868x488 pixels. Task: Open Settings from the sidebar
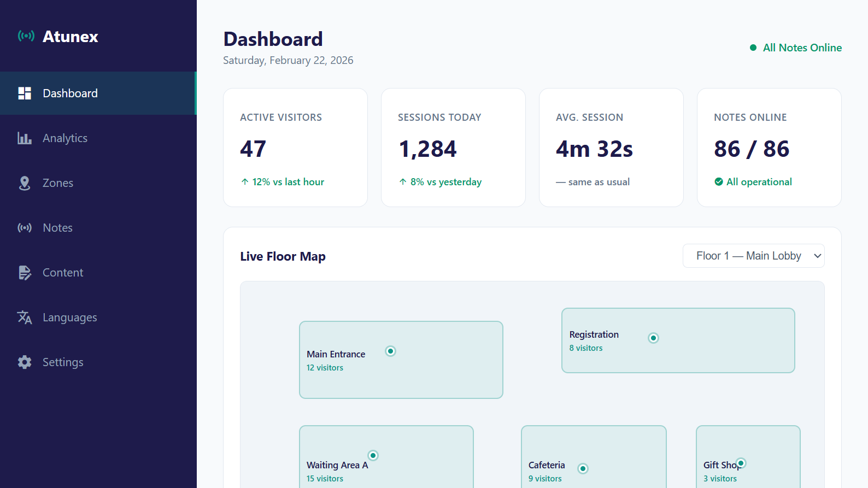[98, 362]
